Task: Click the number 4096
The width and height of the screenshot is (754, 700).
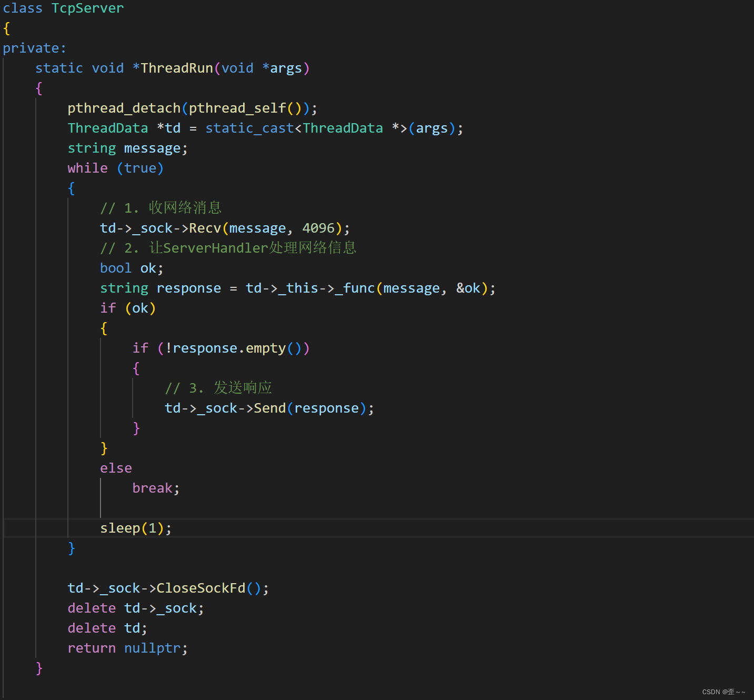Action: (318, 228)
